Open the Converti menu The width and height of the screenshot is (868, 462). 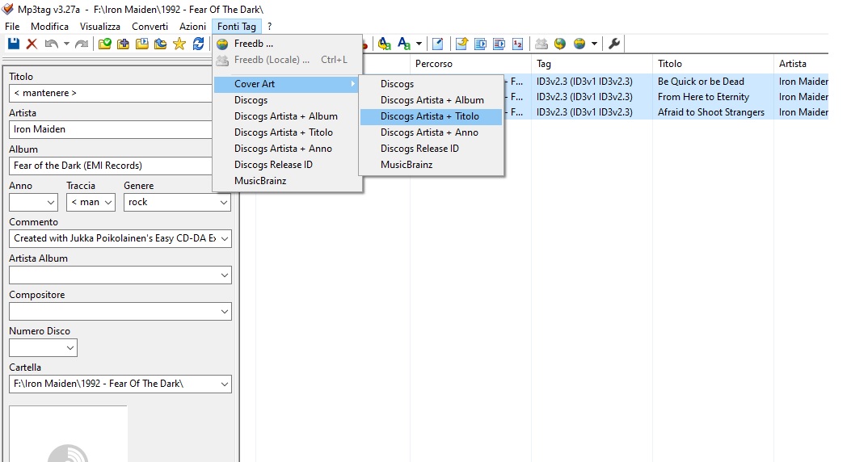(x=150, y=26)
